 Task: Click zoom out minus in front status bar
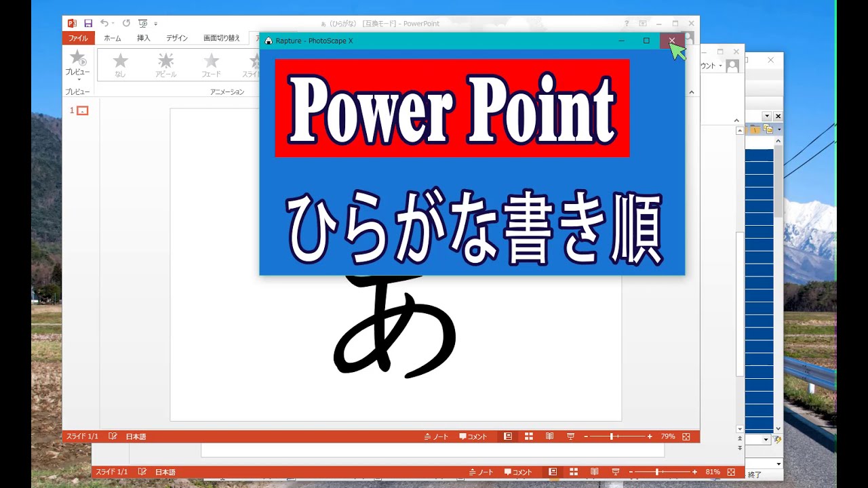pos(587,436)
